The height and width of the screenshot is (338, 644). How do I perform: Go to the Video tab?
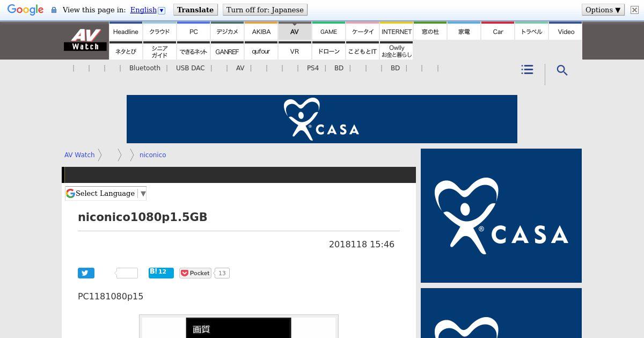(x=566, y=32)
